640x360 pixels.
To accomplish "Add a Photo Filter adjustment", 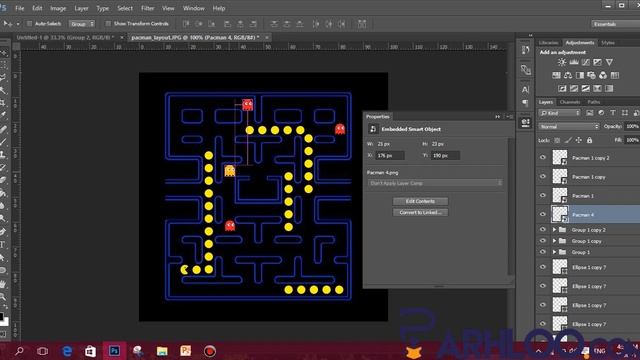I will click(591, 75).
